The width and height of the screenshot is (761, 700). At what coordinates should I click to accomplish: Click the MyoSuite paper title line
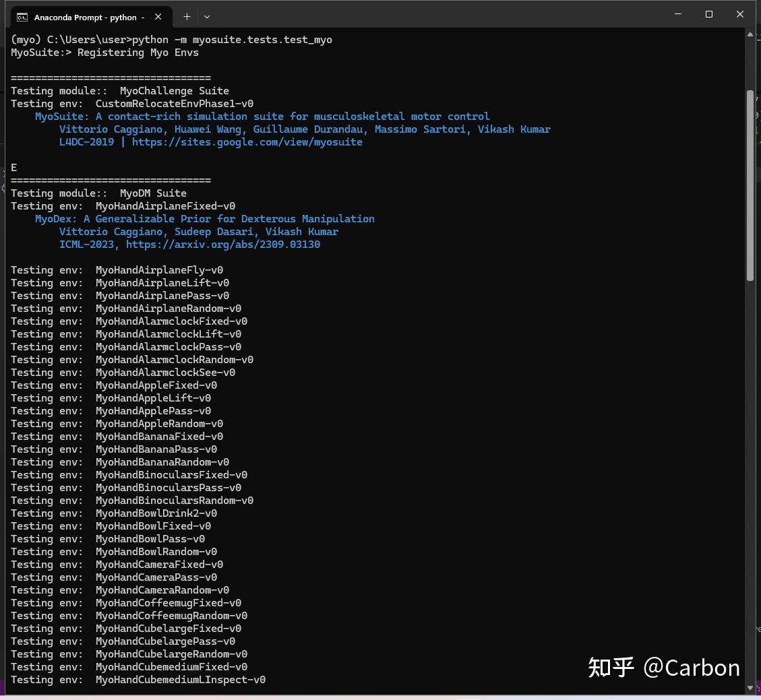(262, 117)
